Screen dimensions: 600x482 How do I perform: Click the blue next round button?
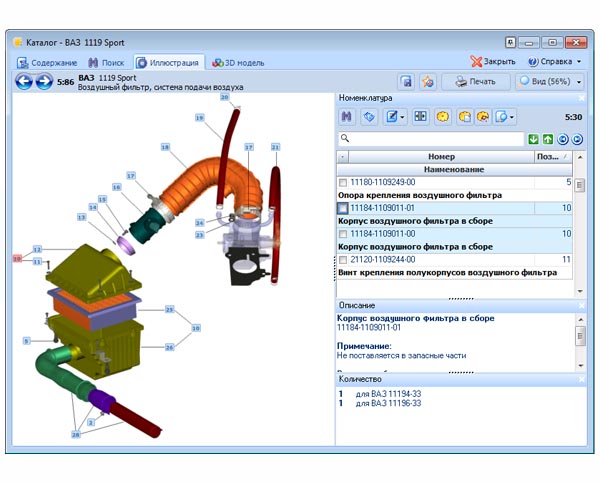click(x=577, y=139)
